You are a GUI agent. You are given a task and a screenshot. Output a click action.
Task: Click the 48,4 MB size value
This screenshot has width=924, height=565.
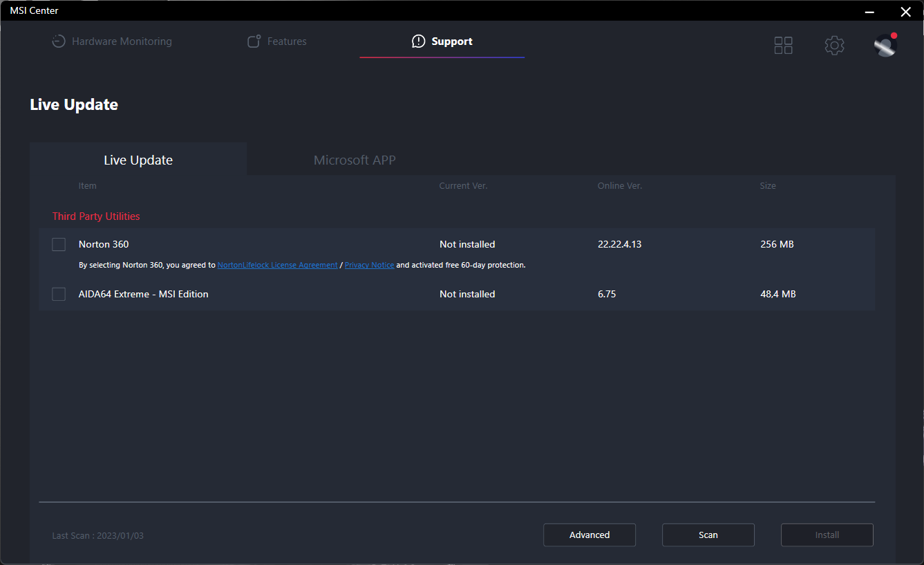click(x=778, y=294)
